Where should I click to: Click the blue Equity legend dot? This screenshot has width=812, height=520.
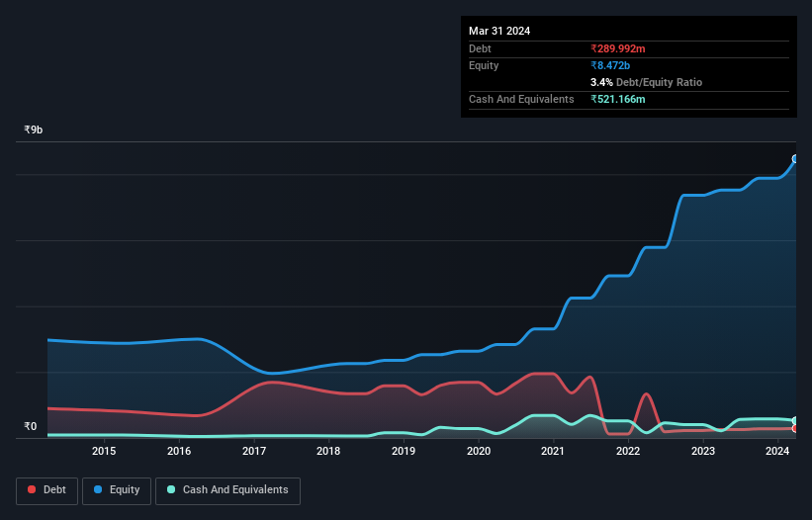click(x=98, y=489)
